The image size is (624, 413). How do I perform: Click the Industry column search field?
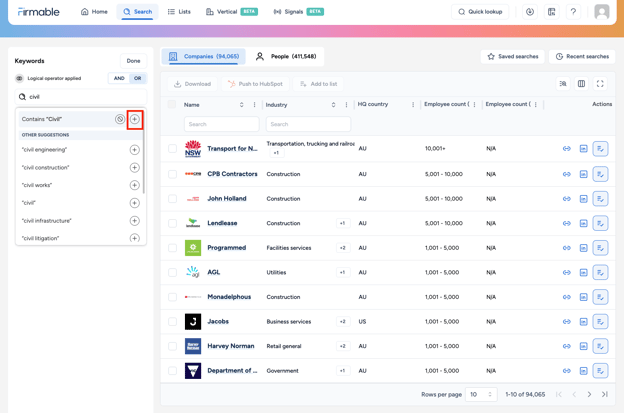pos(308,124)
